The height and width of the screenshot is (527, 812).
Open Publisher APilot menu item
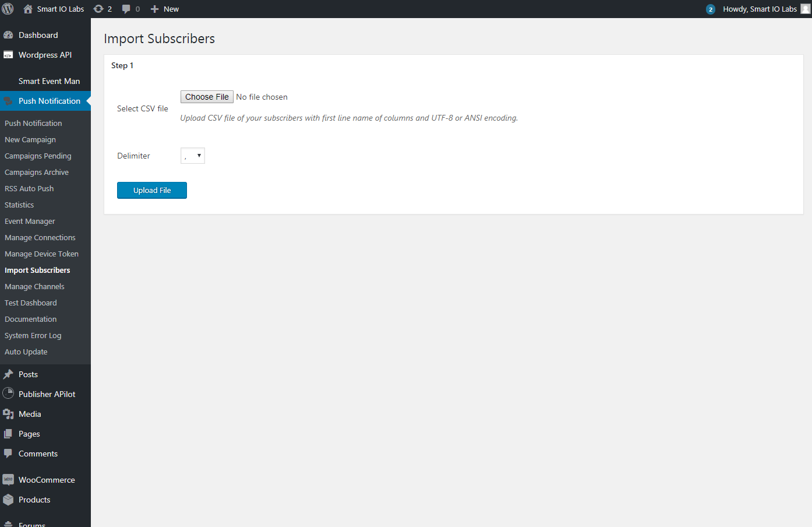[x=45, y=394]
